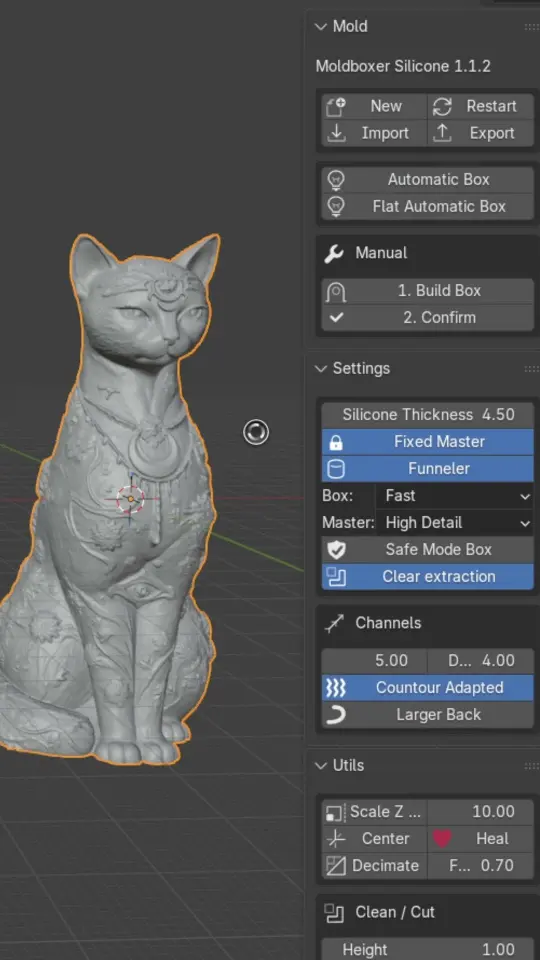Toggle Clear extraction setting
Viewport: 540px width, 960px height.
[427, 577]
